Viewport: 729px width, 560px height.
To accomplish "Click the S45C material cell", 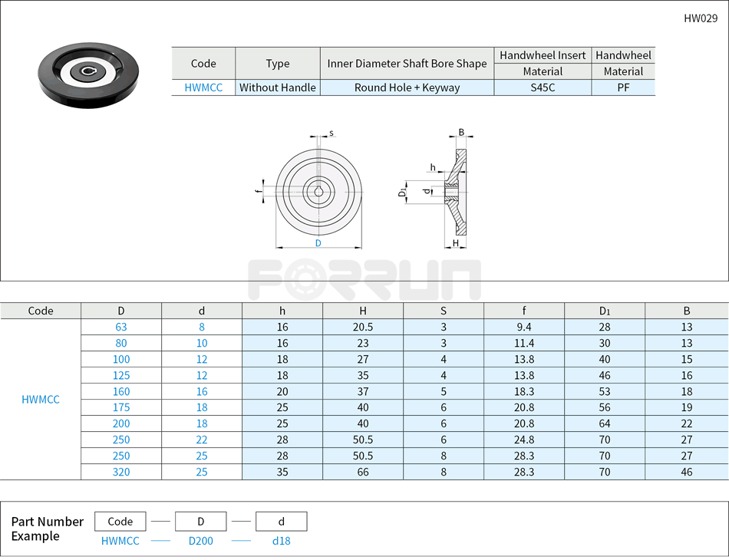I will [x=542, y=87].
